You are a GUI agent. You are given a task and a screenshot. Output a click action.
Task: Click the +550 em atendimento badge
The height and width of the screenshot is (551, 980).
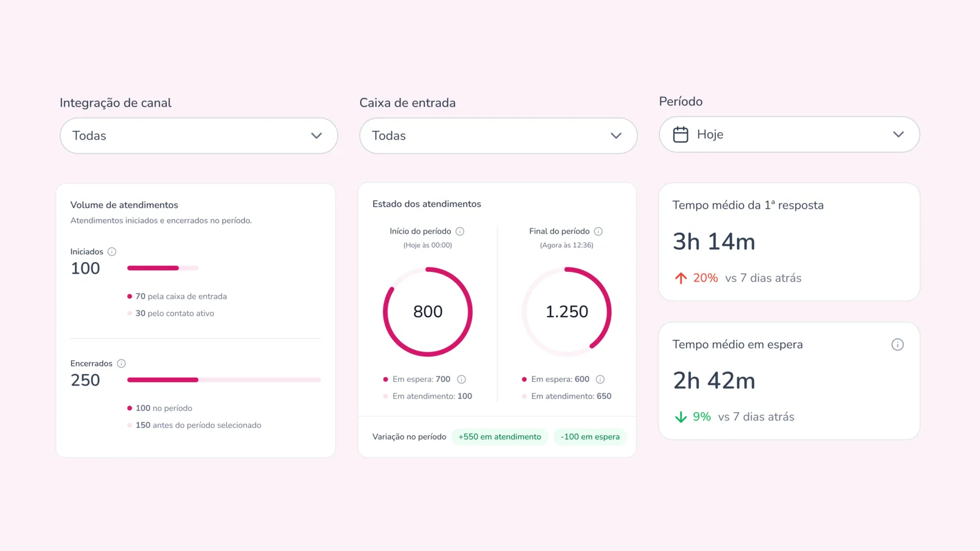point(500,437)
